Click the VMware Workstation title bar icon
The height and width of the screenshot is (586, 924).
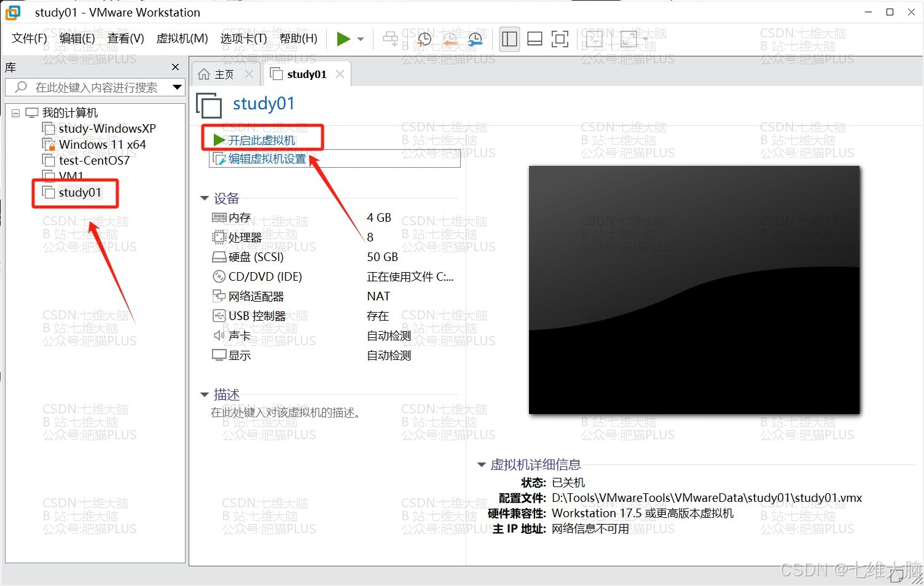pos(13,12)
